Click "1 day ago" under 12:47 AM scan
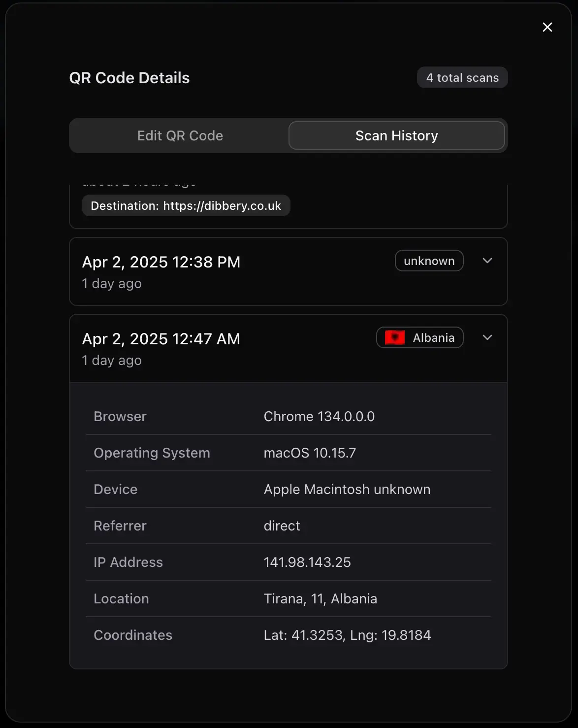The height and width of the screenshot is (728, 578). click(x=112, y=361)
